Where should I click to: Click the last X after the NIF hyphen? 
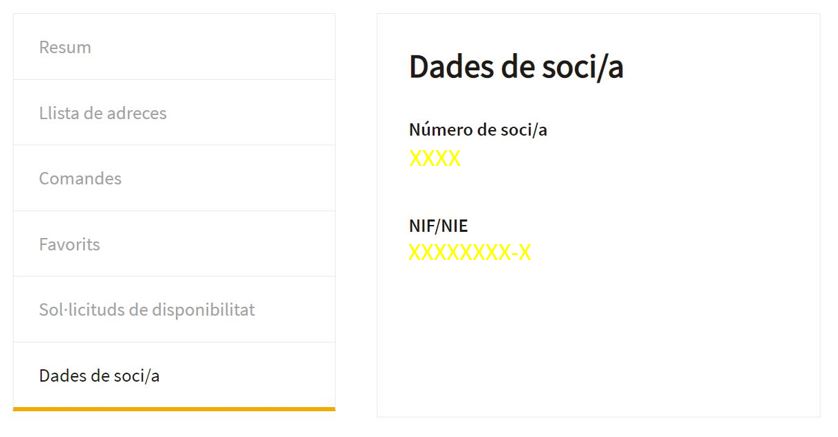524,253
